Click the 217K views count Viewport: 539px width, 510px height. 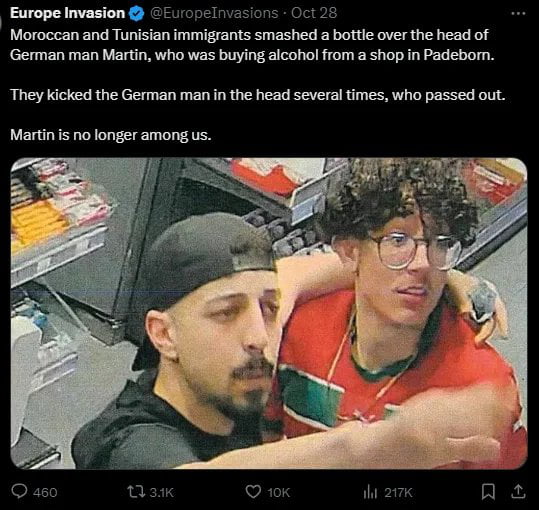398,492
